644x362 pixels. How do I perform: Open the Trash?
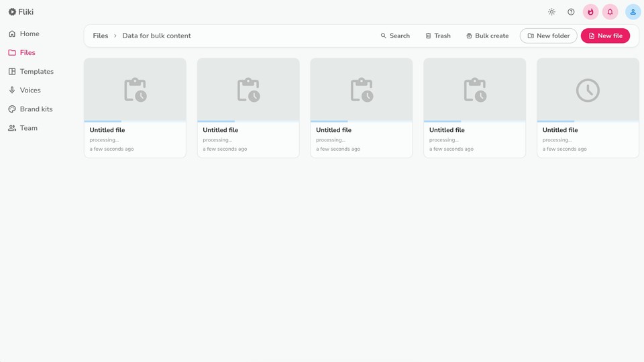pos(438,36)
